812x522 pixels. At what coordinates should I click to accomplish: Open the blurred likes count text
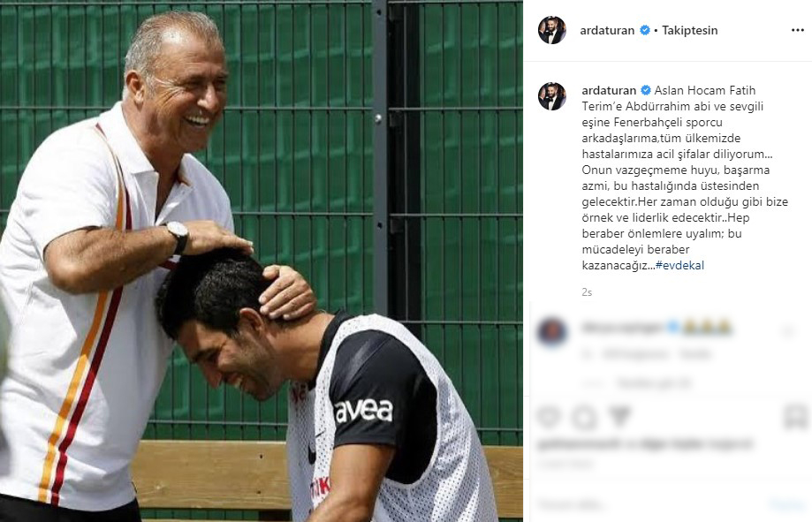tap(645, 444)
